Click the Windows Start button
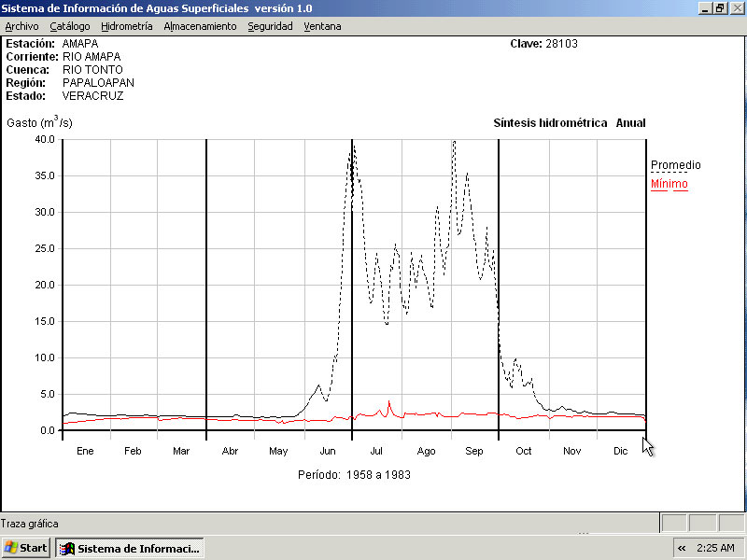This screenshot has width=747, height=560. coord(26,548)
